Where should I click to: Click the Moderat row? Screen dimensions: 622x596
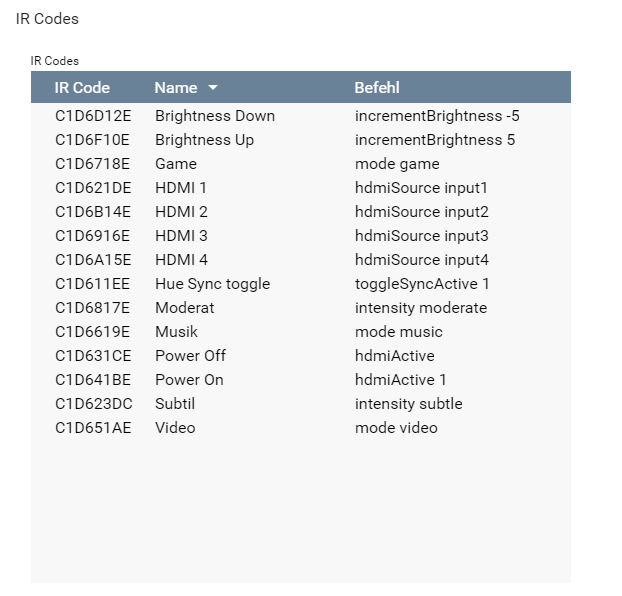click(184, 308)
